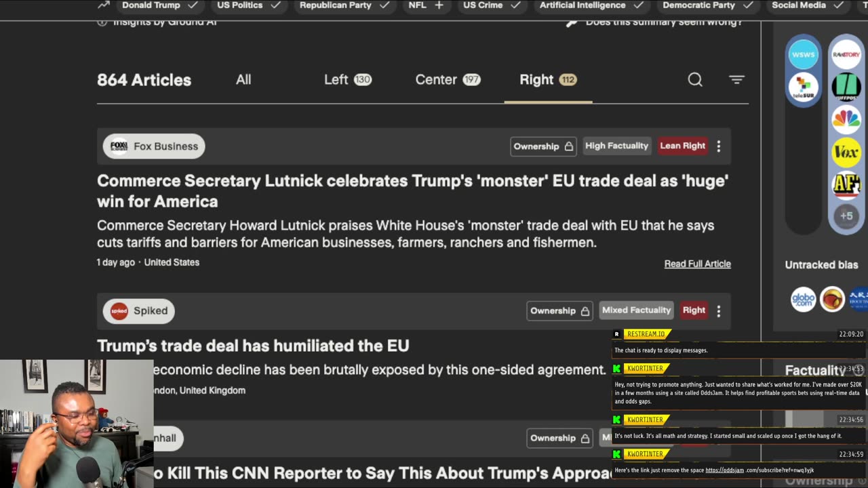Open three-dot menu on Fox Business article

click(x=719, y=146)
